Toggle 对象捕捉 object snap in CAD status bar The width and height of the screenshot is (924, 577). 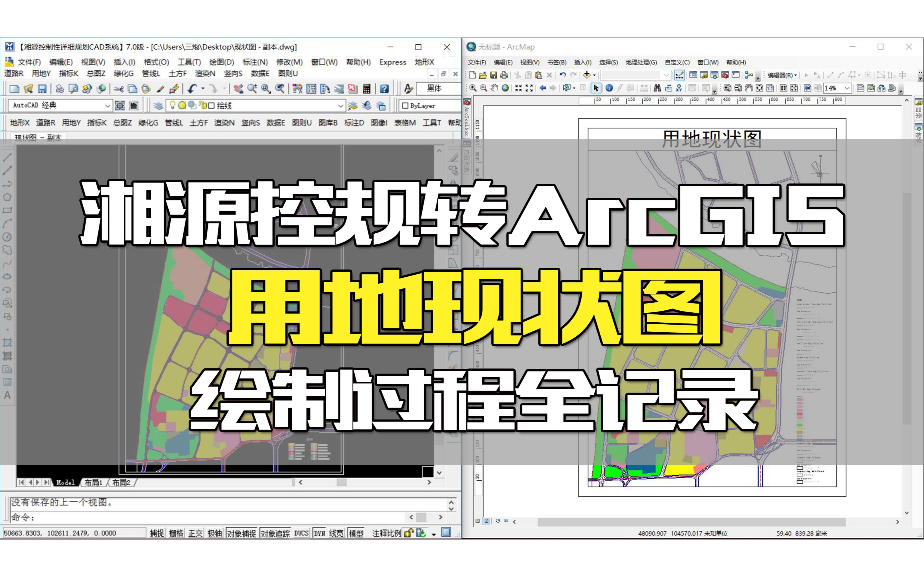[241, 533]
